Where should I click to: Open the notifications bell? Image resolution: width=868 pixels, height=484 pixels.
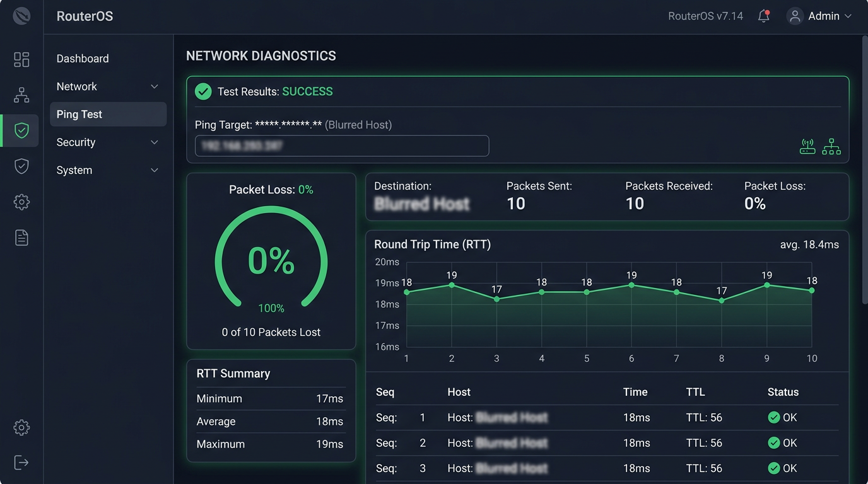(764, 16)
